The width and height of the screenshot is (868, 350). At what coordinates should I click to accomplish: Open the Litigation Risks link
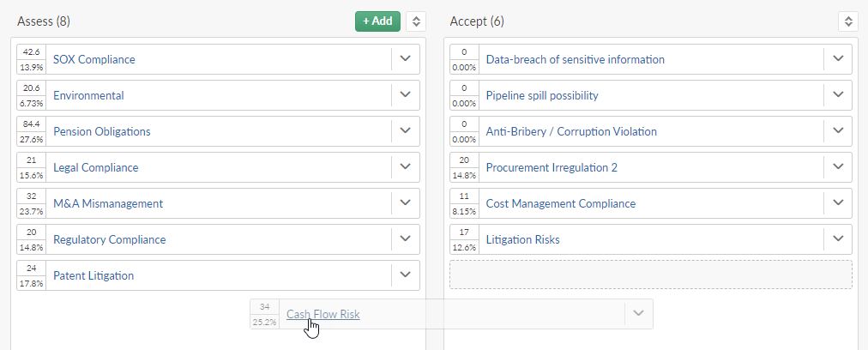(522, 239)
